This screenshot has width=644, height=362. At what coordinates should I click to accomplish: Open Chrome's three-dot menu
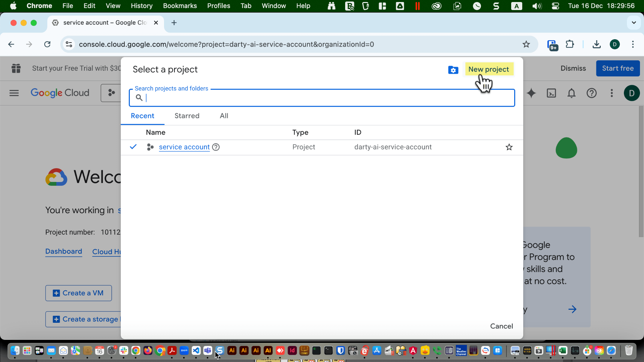[x=633, y=44]
